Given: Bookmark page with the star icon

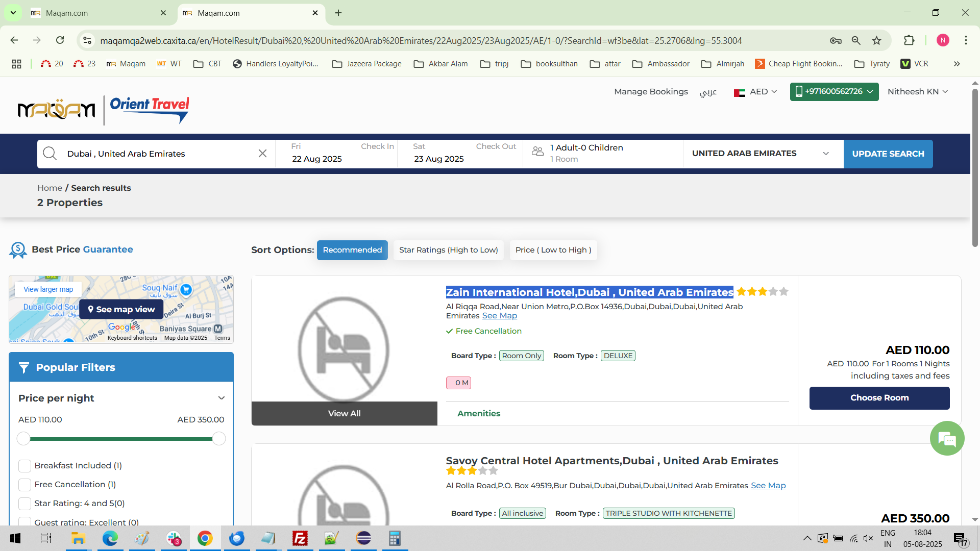Looking at the screenshot, I should point(876,41).
